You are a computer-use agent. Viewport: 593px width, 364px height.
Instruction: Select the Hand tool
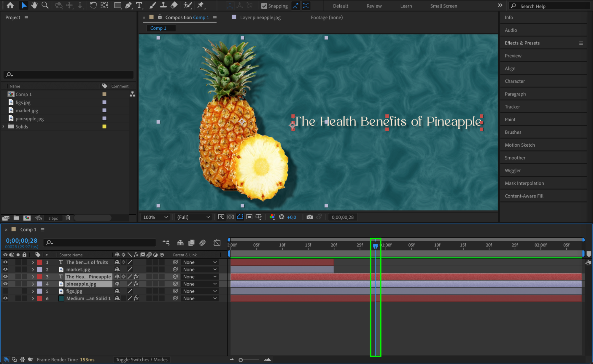34,5
